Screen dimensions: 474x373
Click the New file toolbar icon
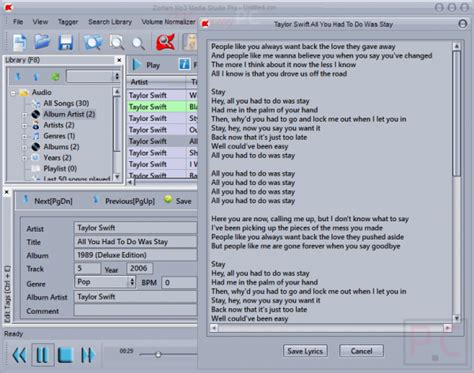(20, 42)
